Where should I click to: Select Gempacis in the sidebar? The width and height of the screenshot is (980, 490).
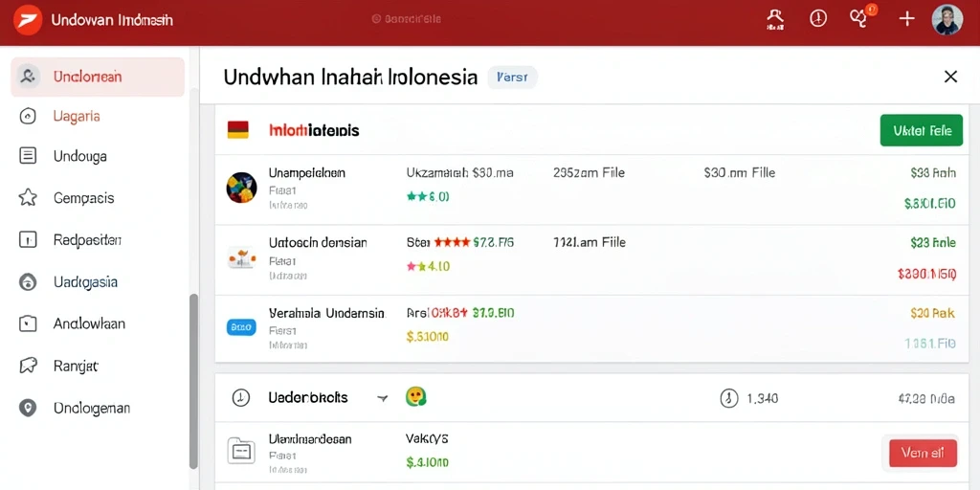pyautogui.click(x=84, y=198)
